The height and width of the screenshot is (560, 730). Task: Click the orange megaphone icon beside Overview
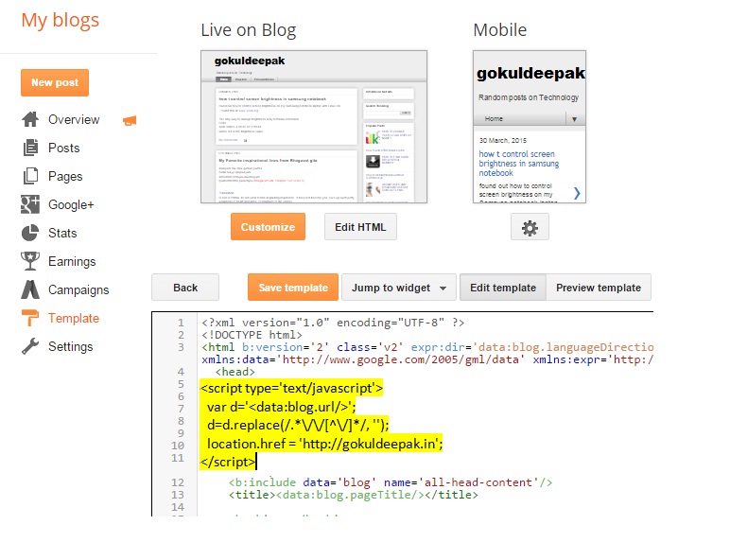(130, 121)
